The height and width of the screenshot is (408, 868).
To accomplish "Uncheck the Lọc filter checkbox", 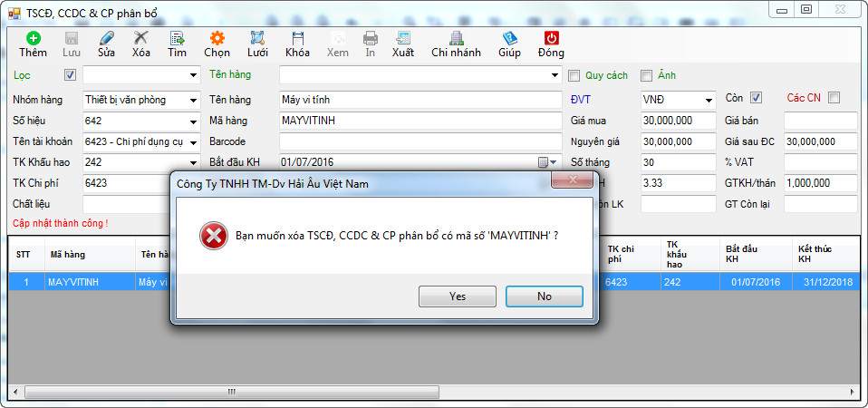I will click(x=70, y=74).
